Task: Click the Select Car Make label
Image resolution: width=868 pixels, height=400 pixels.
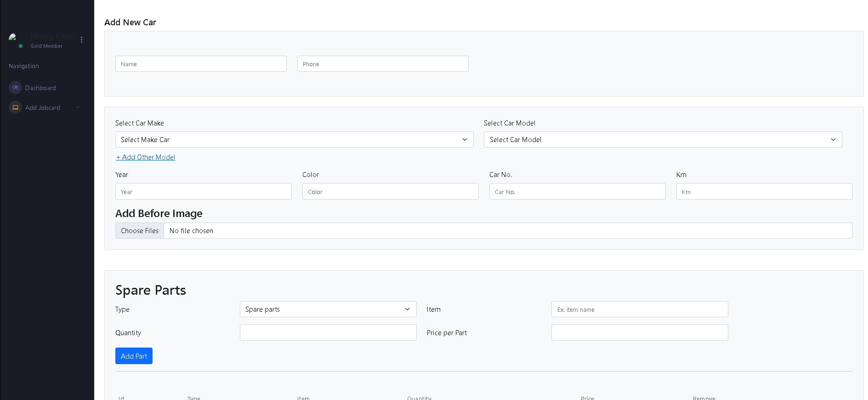Action: tap(140, 123)
